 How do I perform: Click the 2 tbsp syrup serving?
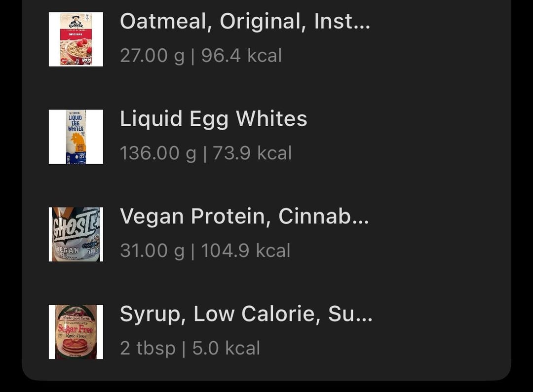[148, 348]
